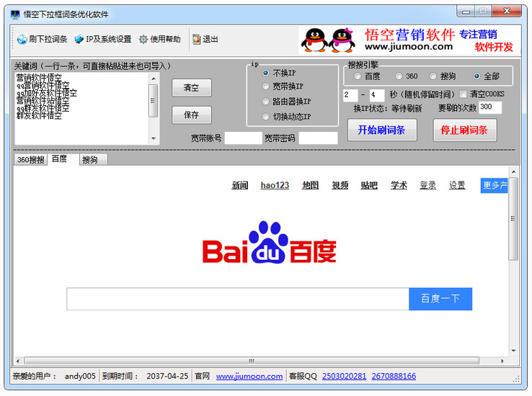The width and height of the screenshot is (532, 396).
Task: Click the horizontal scrollbar thumb
Action: coord(252,361)
